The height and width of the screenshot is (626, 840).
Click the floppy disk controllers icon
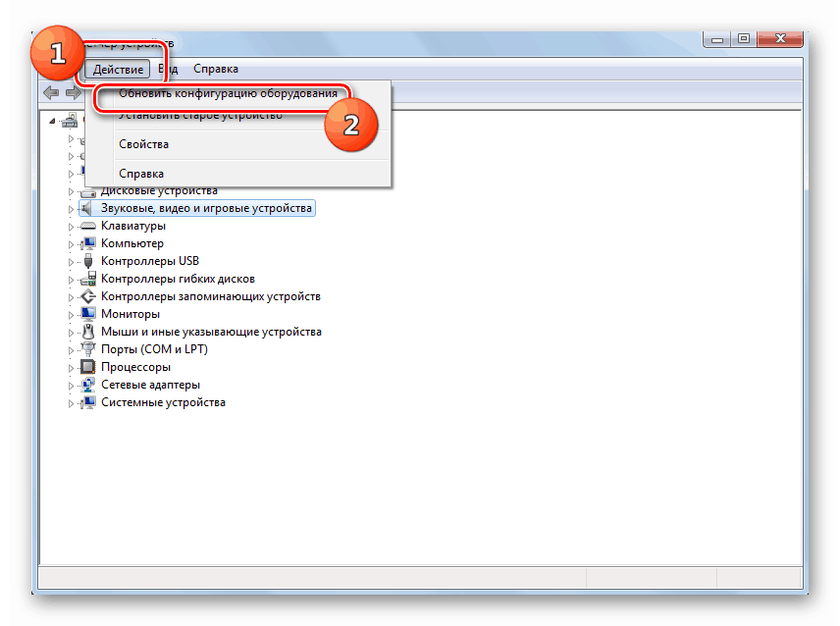coord(87,279)
